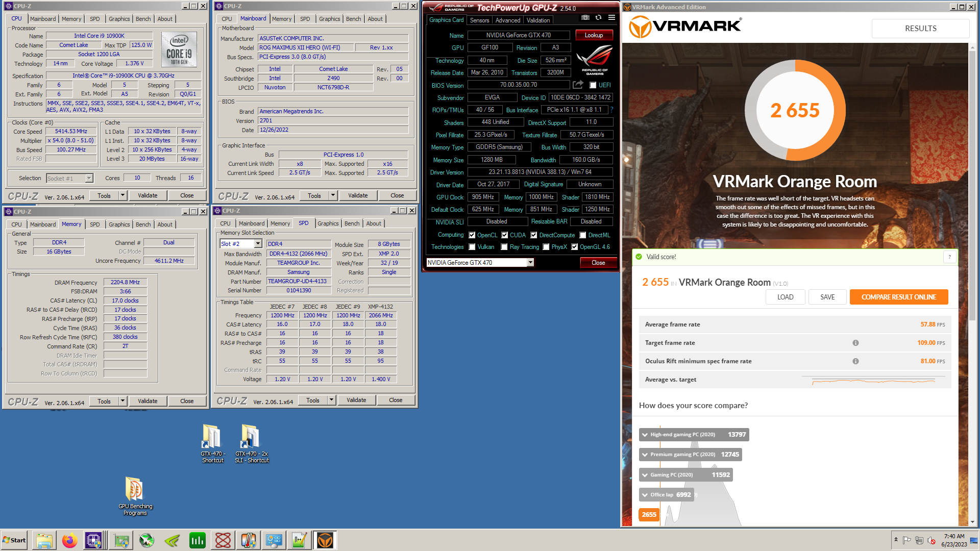
Task: Click the VRMark vertical scrollbar thumb
Action: click(972, 186)
